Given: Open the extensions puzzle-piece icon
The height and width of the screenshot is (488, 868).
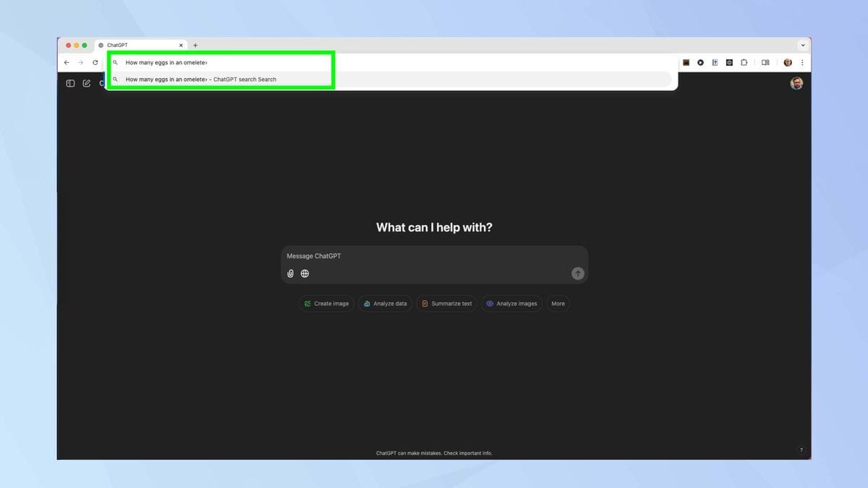Looking at the screenshot, I should click(744, 63).
